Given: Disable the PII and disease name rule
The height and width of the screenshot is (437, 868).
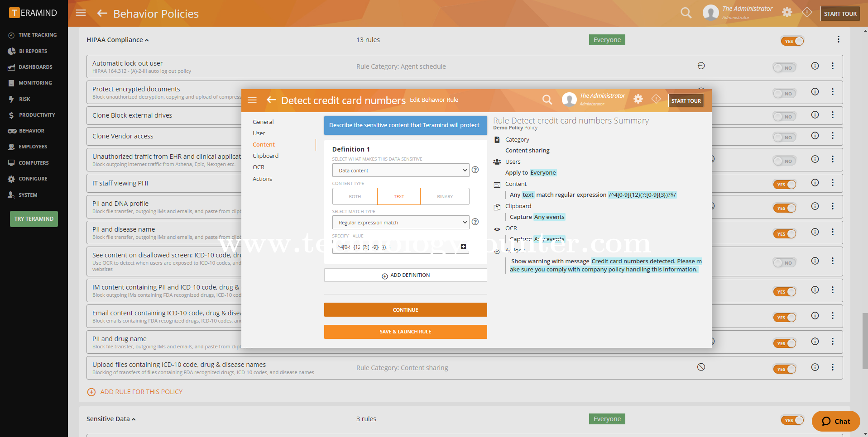Looking at the screenshot, I should (x=784, y=234).
